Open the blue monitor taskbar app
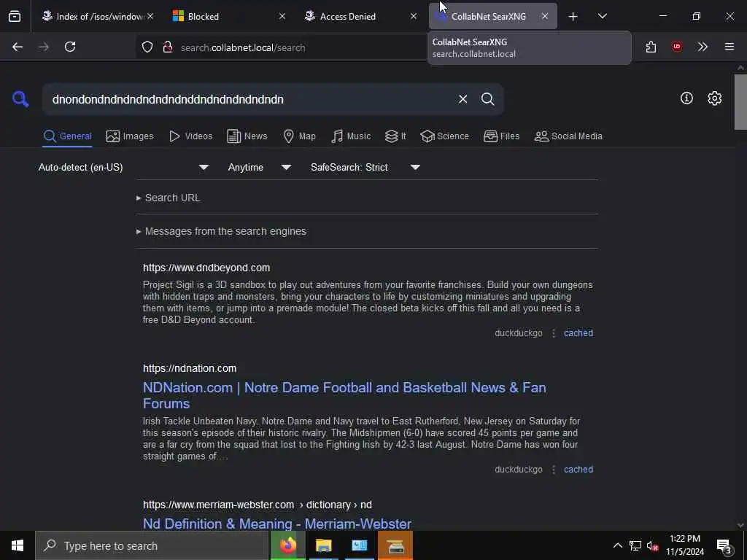This screenshot has height=560, width=747. coord(359,545)
